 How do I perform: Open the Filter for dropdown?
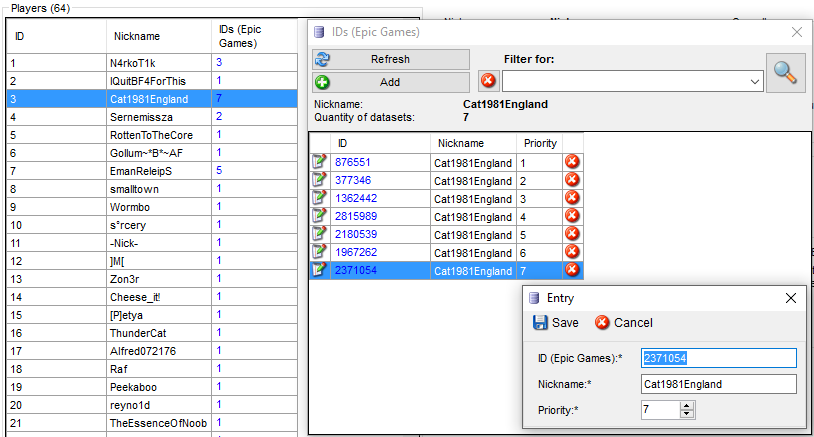tap(755, 81)
